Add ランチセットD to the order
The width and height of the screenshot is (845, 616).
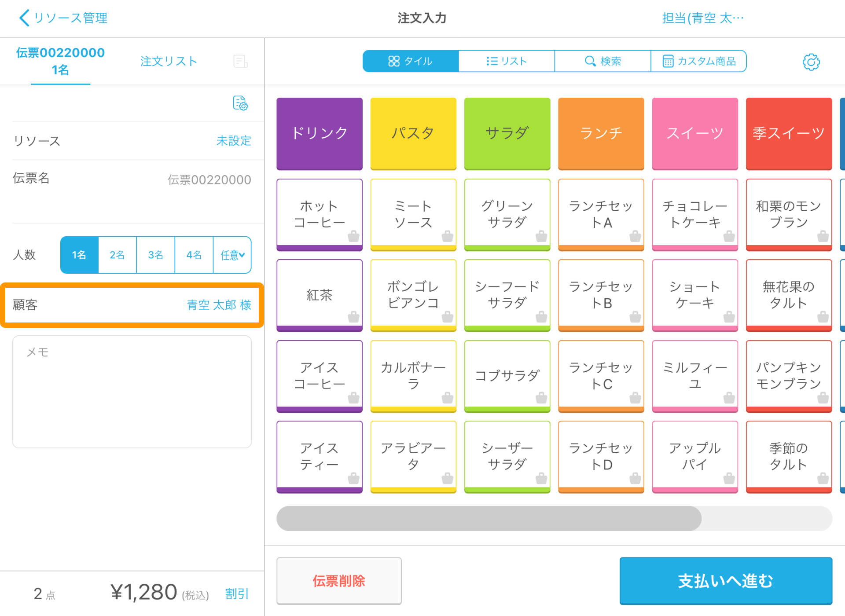click(601, 457)
